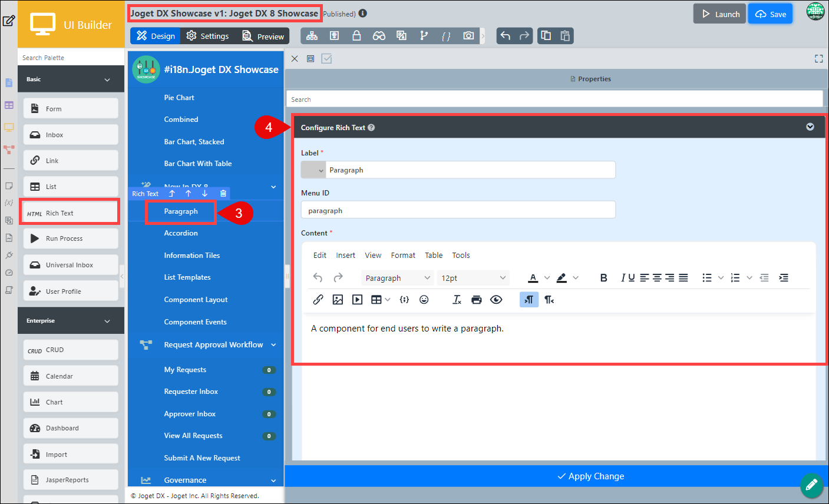
Task: Toggle bullet list in editor
Action: tap(707, 278)
